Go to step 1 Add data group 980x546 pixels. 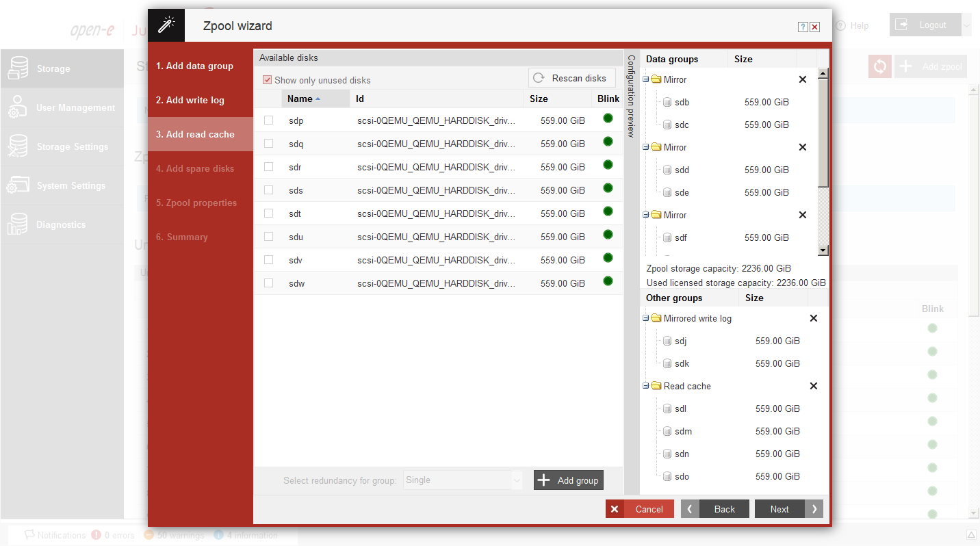(200, 66)
